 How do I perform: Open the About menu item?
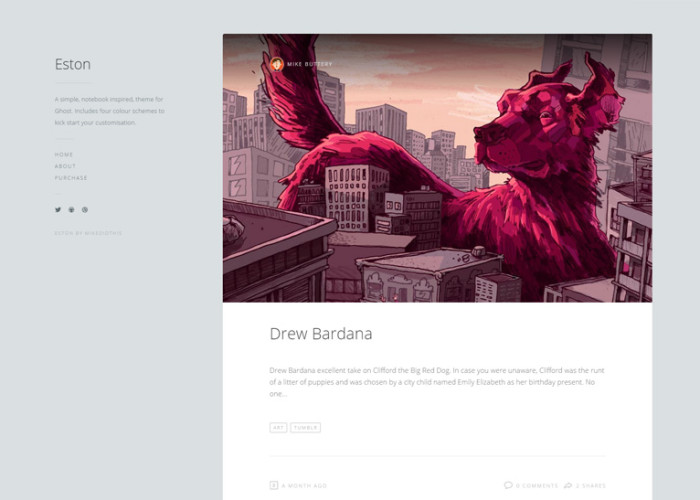65,166
